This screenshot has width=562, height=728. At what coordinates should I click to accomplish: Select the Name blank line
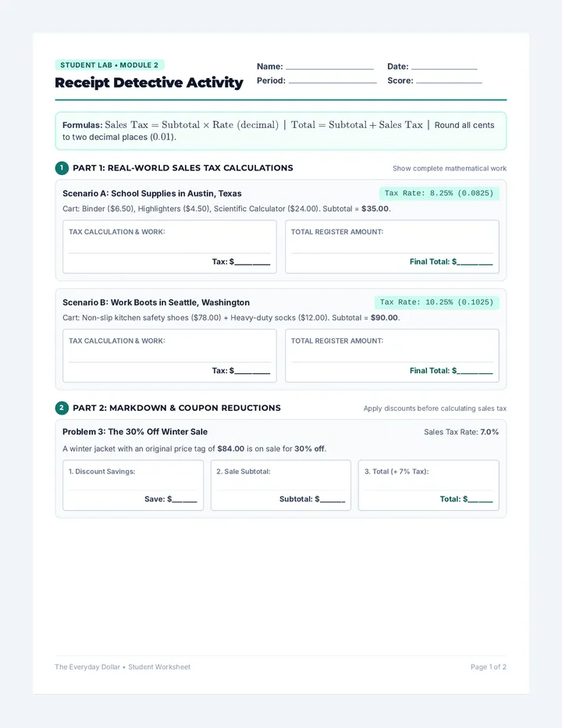click(x=329, y=69)
